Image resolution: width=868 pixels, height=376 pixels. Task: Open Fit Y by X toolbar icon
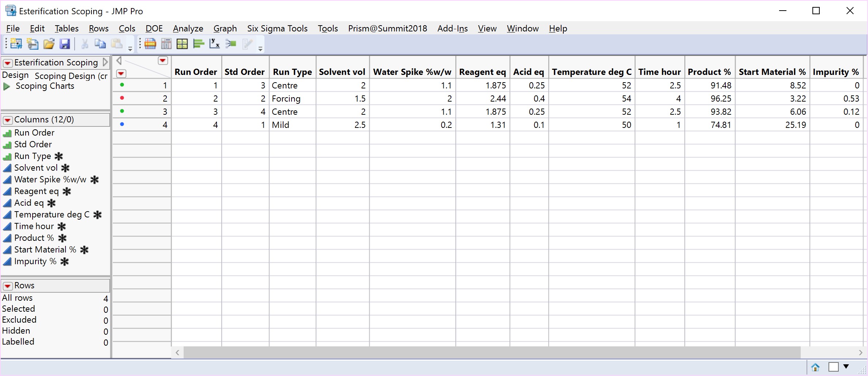click(x=214, y=44)
